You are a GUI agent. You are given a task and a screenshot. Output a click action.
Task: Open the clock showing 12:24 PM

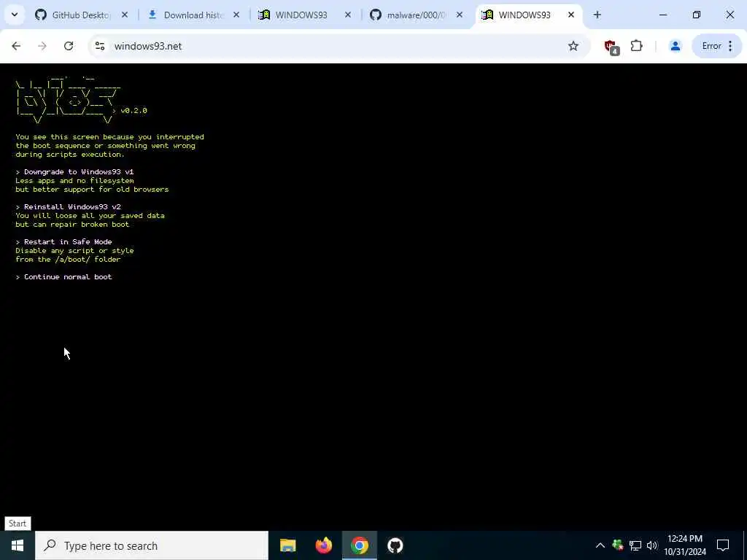(x=685, y=545)
